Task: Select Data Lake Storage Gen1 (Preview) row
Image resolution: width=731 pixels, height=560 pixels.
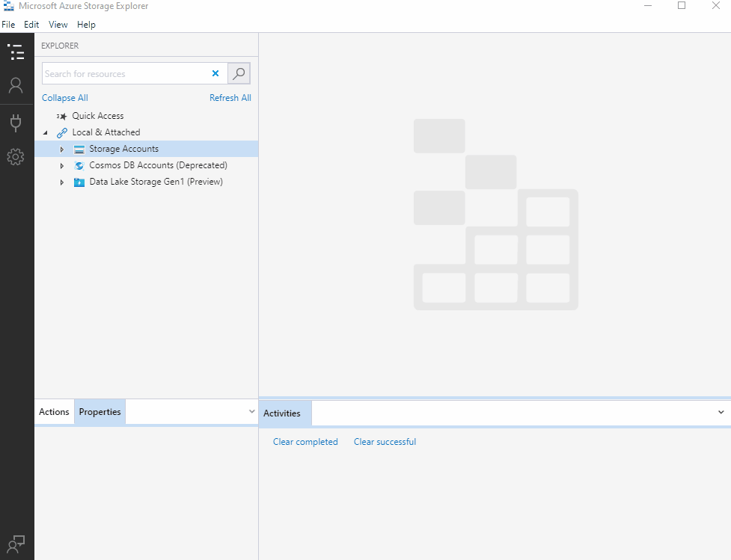Action: click(x=147, y=182)
